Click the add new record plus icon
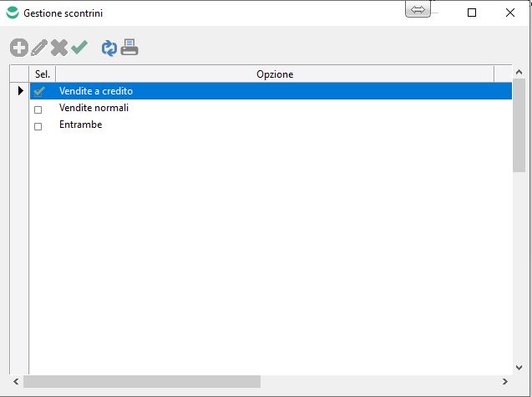The height and width of the screenshot is (397, 532). [x=18, y=48]
